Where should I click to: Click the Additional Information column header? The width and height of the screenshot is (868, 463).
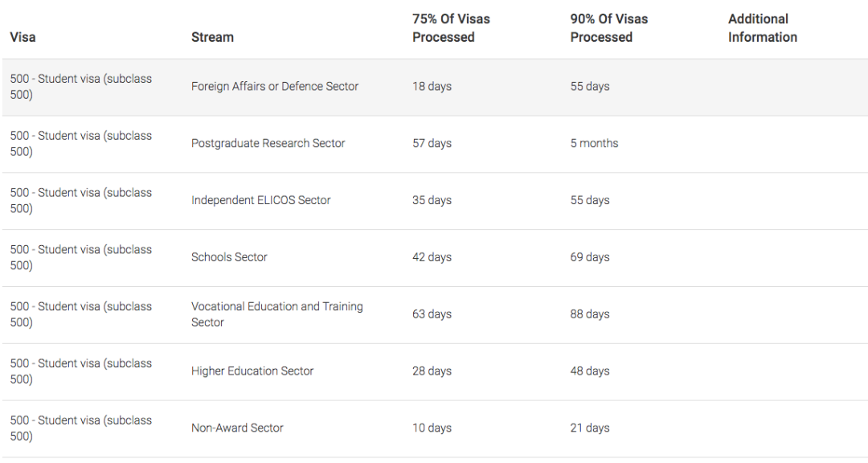(x=762, y=27)
